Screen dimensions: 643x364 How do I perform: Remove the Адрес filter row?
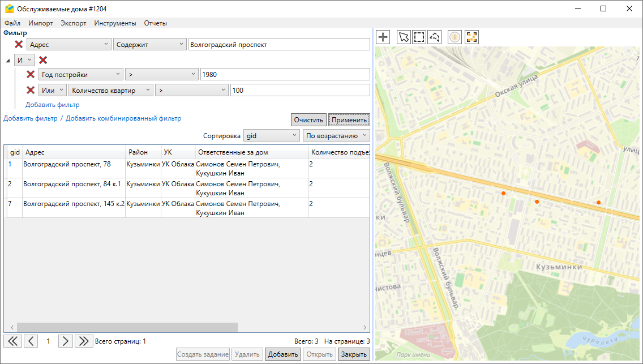19,44
